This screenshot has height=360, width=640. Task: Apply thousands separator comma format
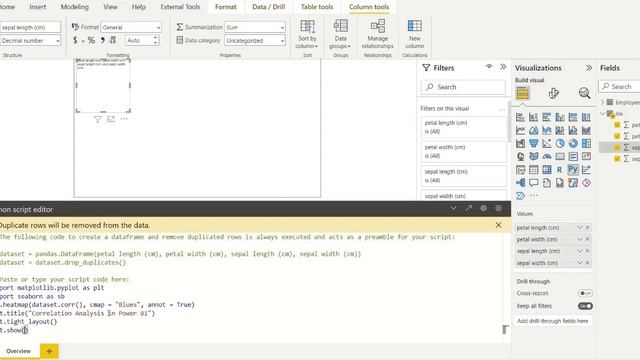click(102, 40)
